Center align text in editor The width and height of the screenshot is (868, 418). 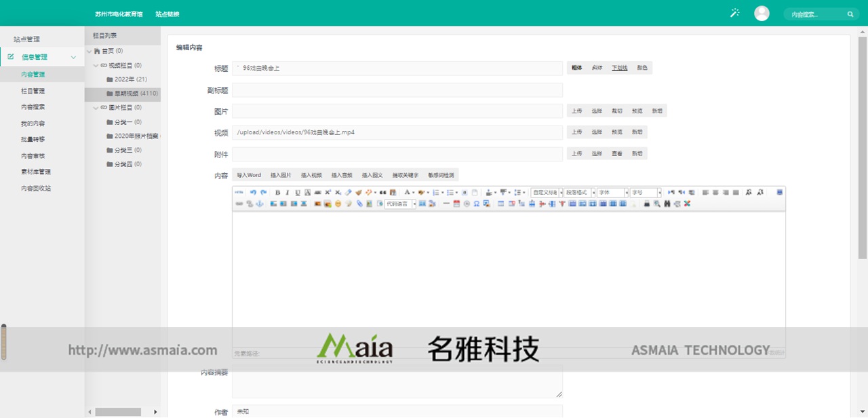click(x=715, y=193)
